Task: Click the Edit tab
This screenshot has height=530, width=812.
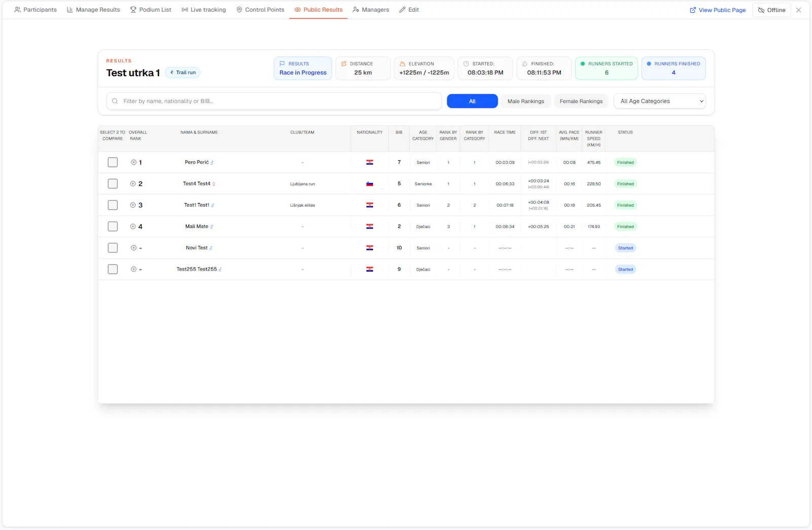Action: [x=409, y=10]
